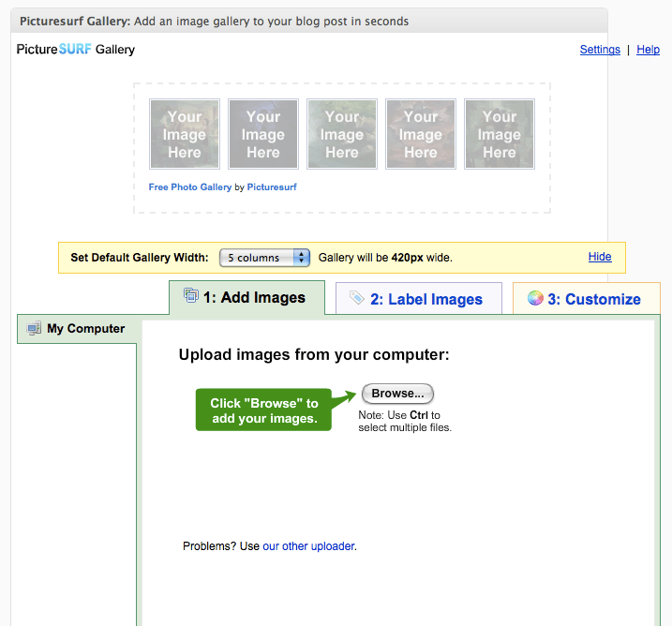672x626 pixels.
Task: Click the My Computer monitor icon
Action: point(35,329)
